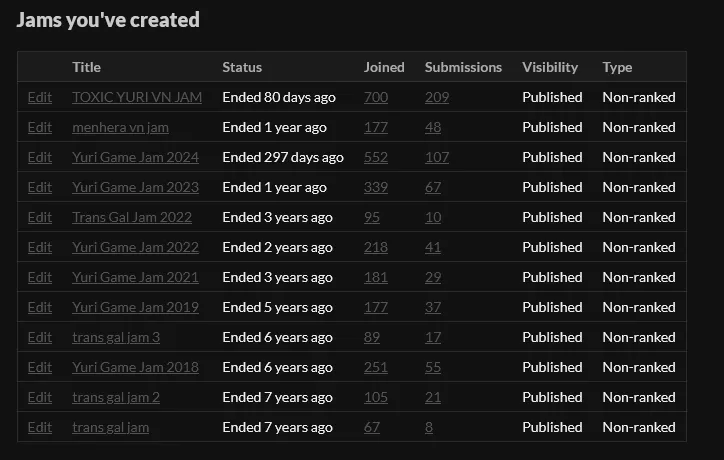The image size is (724, 460).
Task: Open the TOXIC YURI VN JAM link
Action: 136,97
